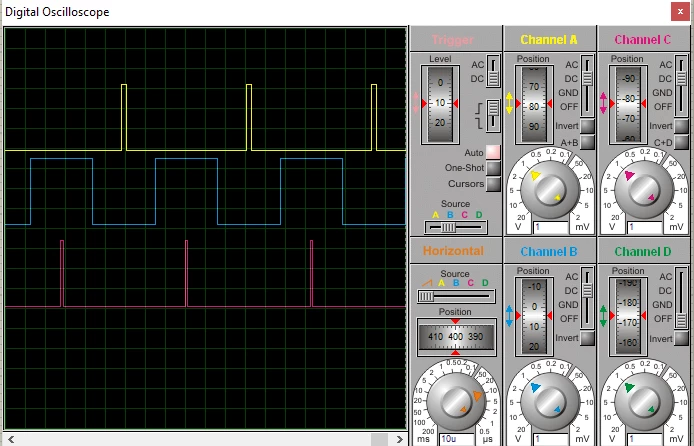
Task: Toggle the Auto trigger button
Action: pos(493,152)
